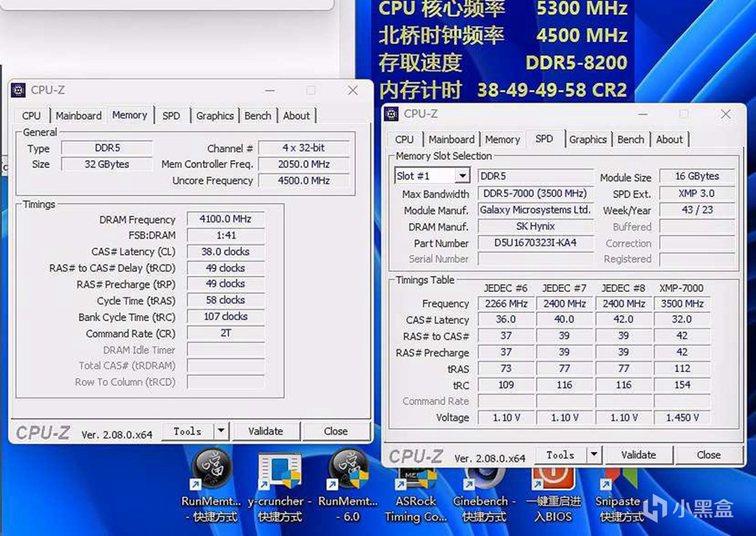Click the CAS# Latency value 38.0 clocks
This screenshot has width=756, height=536.
pyautogui.click(x=226, y=251)
